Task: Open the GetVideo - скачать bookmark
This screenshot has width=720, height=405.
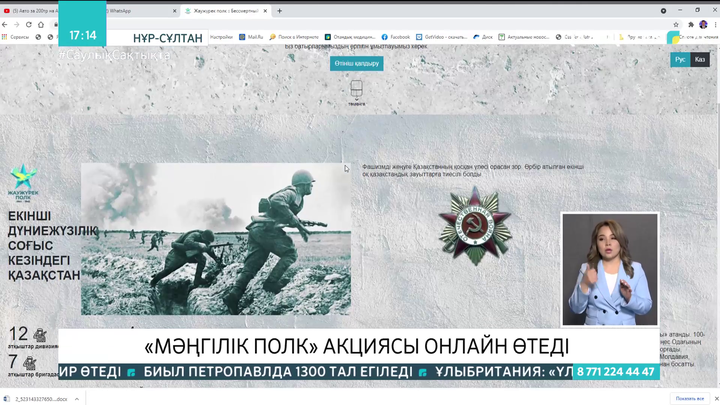Action: (x=442, y=37)
